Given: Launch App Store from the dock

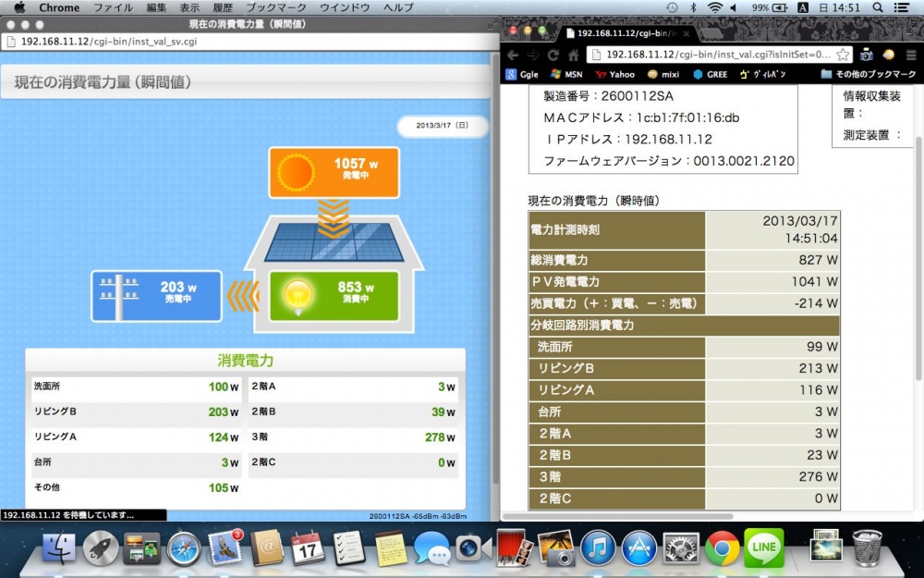Looking at the screenshot, I should (638, 548).
